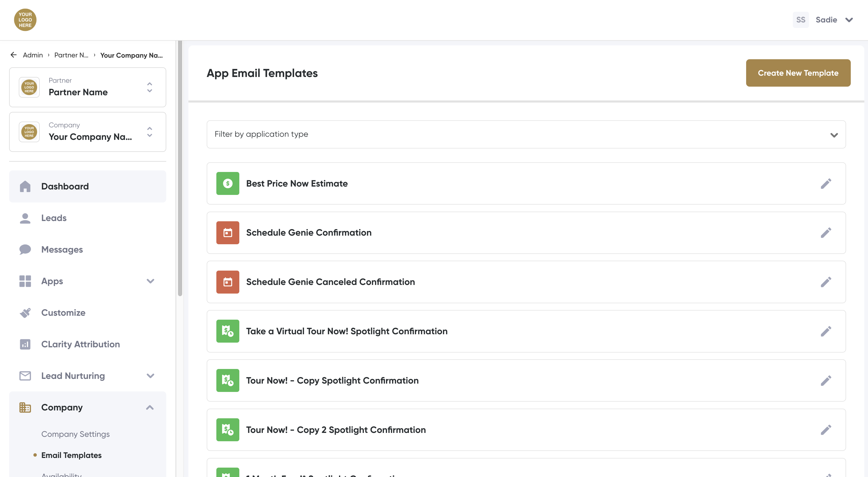
Task: Edit Schedule Genie Canceled Confirmation template
Action: tap(825, 282)
